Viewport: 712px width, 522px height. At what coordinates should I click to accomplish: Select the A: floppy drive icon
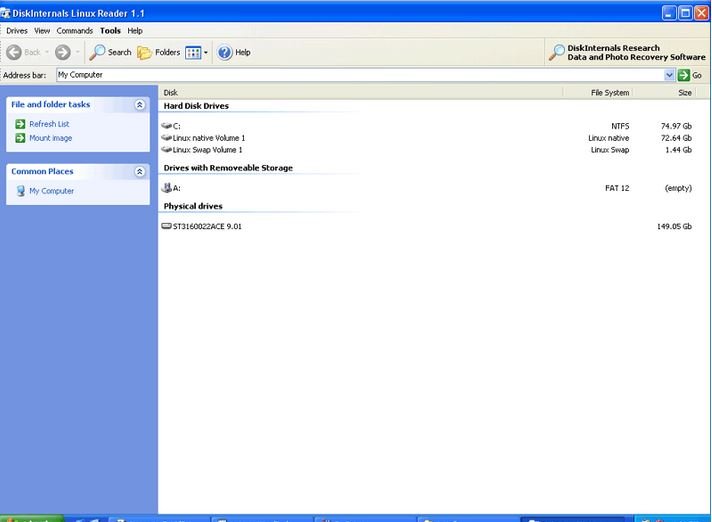[167, 187]
